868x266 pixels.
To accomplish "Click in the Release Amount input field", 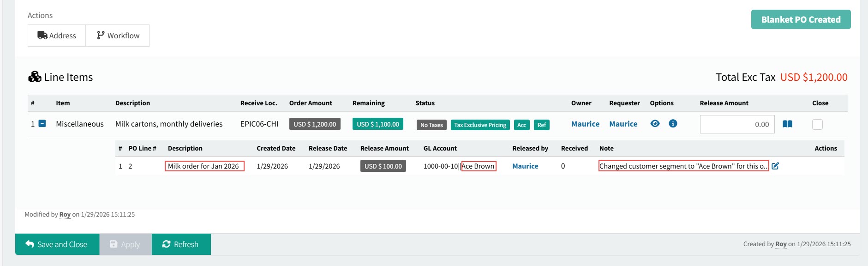I will click(x=737, y=124).
